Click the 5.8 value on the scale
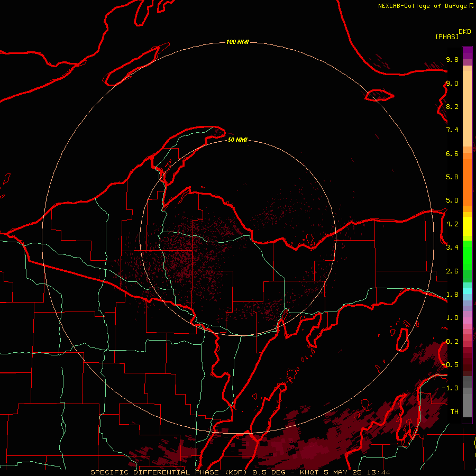Viewport: 476px width, 476px height. [452, 177]
